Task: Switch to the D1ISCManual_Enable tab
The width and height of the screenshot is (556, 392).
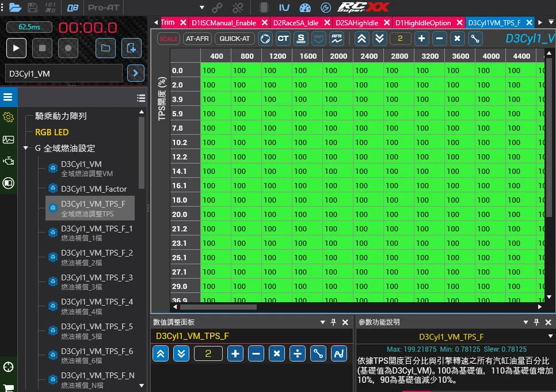Action: coord(224,23)
